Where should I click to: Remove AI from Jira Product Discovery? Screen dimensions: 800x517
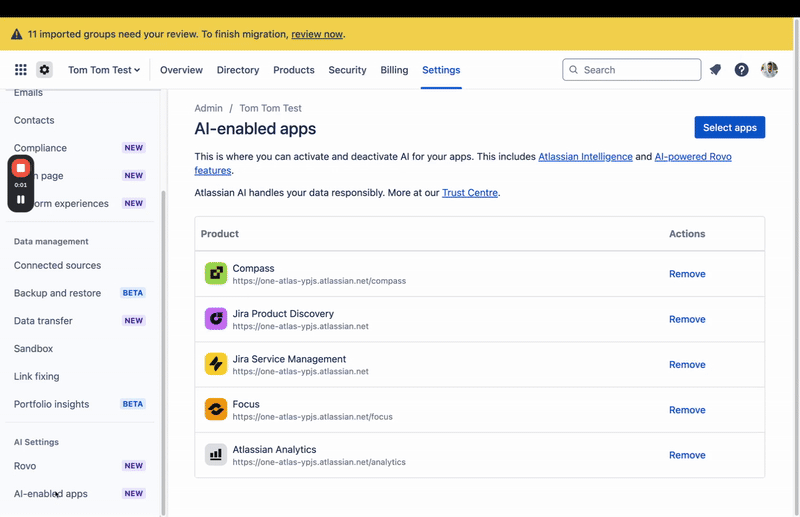(687, 319)
